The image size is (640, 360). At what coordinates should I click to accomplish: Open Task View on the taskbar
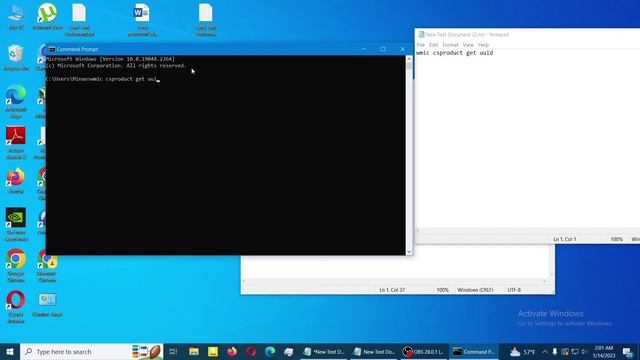[x=173, y=351]
